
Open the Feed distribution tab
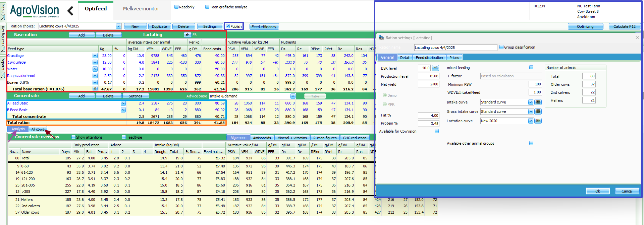429,57
